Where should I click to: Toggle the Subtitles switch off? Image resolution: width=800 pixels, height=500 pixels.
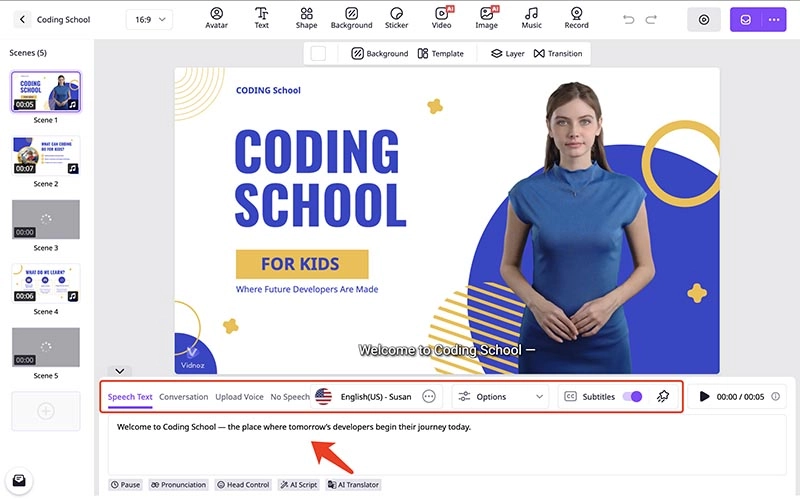click(x=631, y=397)
